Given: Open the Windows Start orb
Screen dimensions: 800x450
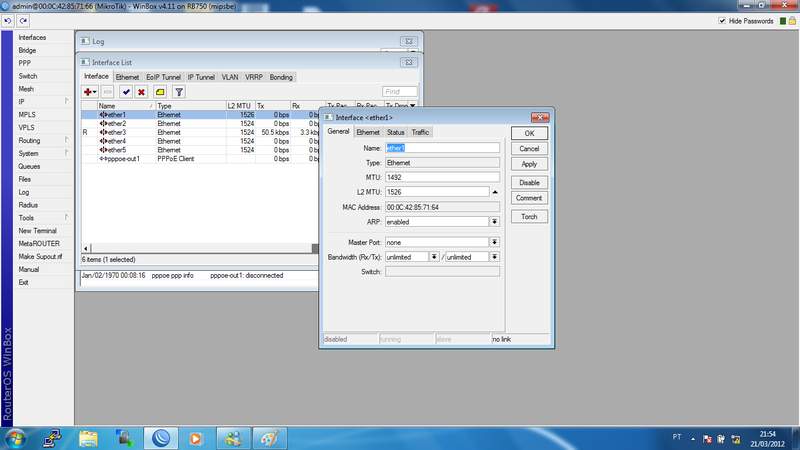Looking at the screenshot, I should coord(15,438).
